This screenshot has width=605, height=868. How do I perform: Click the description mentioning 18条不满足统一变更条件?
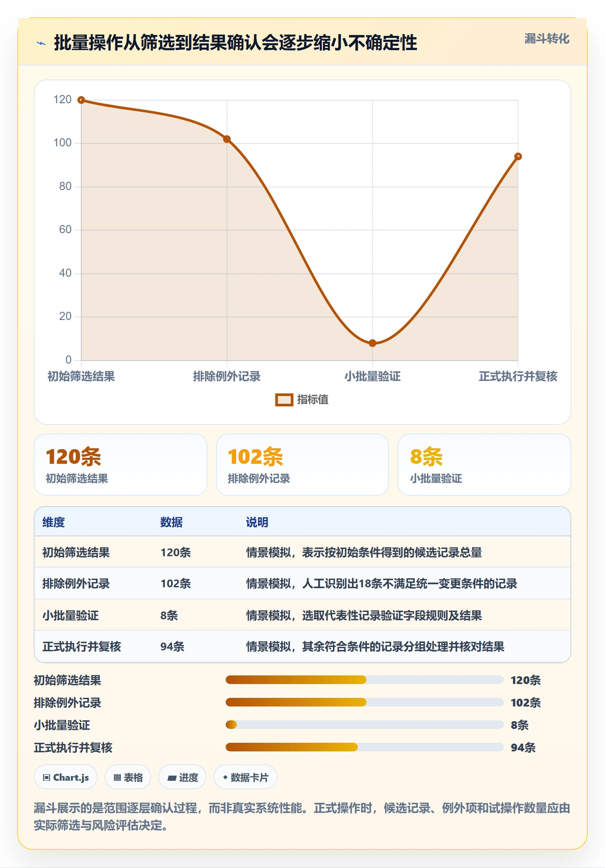click(382, 583)
